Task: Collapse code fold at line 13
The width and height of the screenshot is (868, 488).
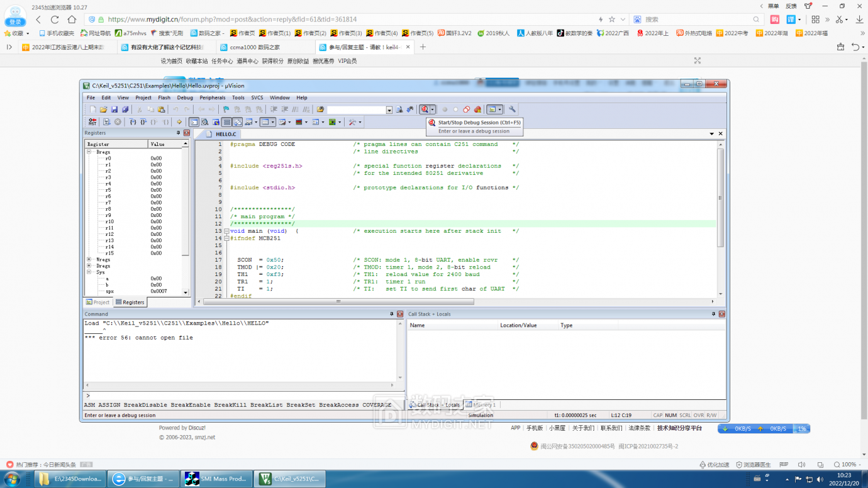Action: (226, 231)
